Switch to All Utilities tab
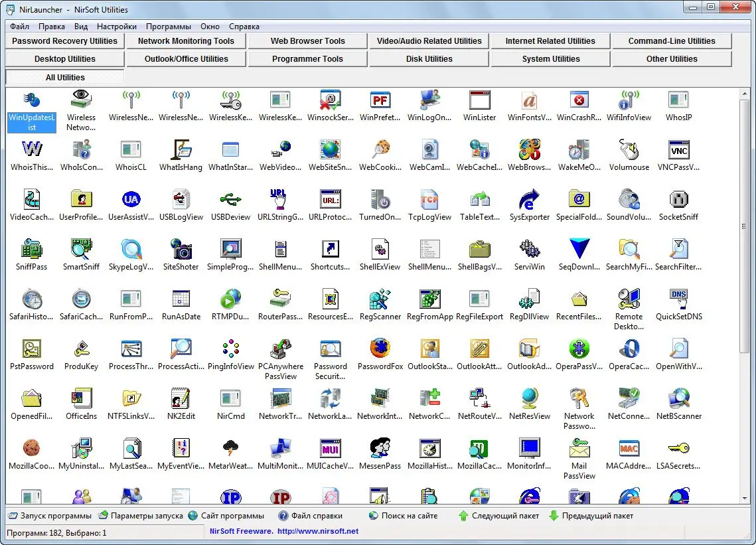 pyautogui.click(x=64, y=77)
